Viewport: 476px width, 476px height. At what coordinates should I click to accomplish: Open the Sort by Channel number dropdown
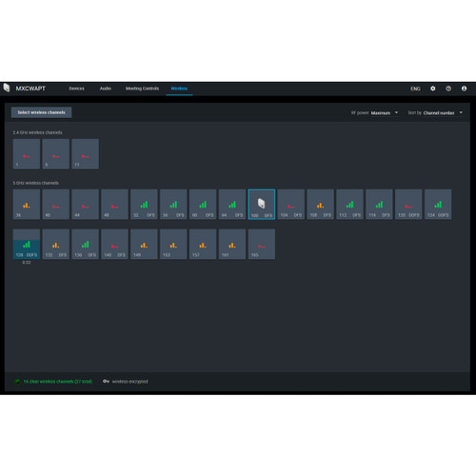tap(443, 113)
